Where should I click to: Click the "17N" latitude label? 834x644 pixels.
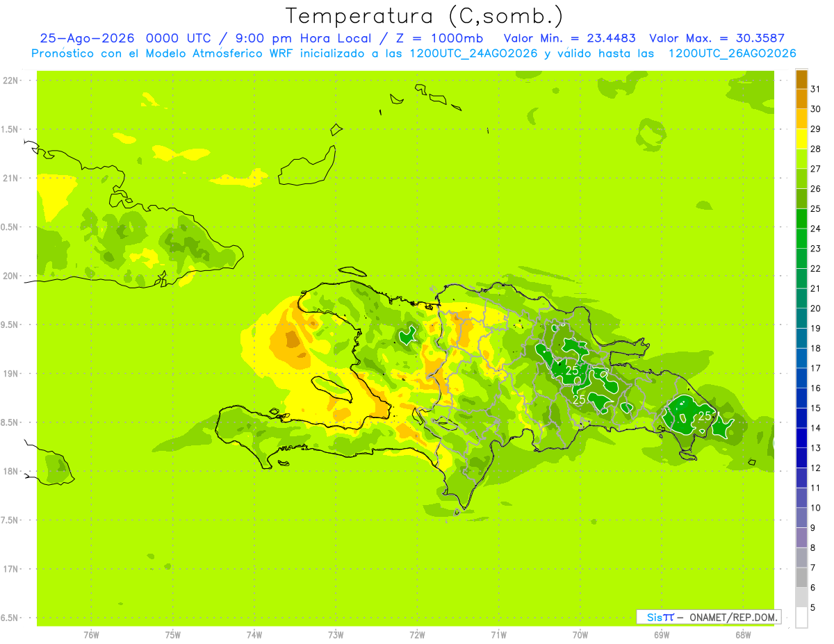12,569
